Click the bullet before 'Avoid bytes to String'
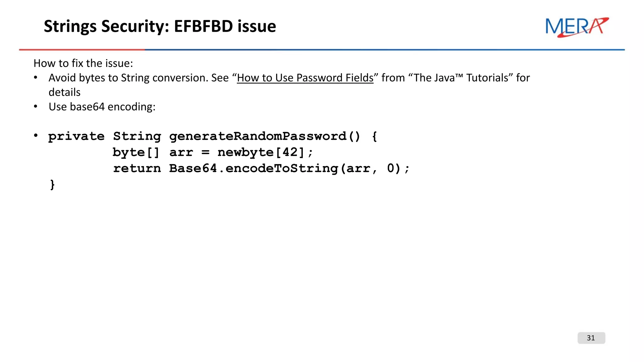 (36, 77)
